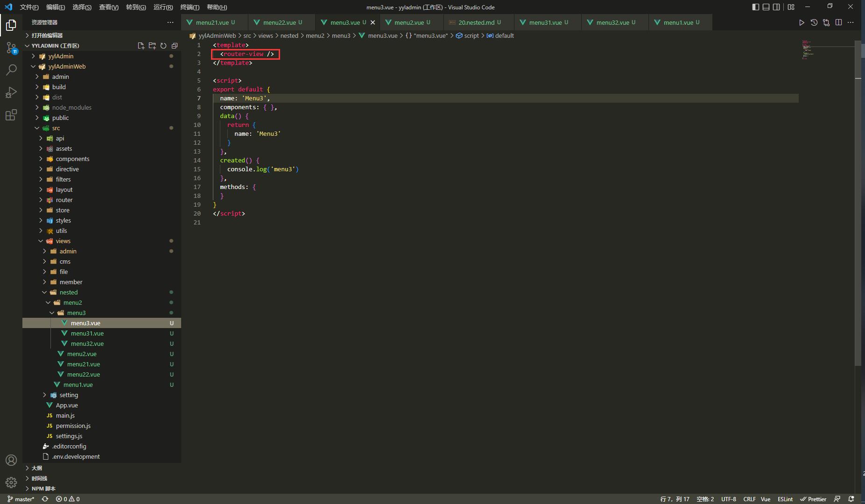Toggle the Prettier formatter in status bar
Screen dimensions: 865x504
click(x=814, y=499)
